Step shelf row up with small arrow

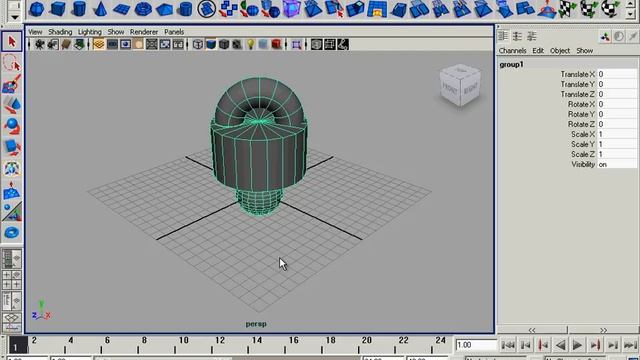(x=631, y=4)
